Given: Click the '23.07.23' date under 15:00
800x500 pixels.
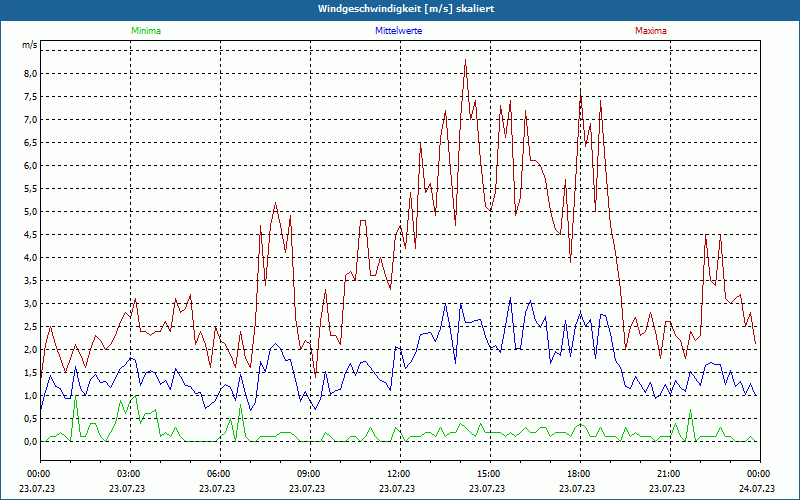Looking at the screenshot, I should pos(487,488).
